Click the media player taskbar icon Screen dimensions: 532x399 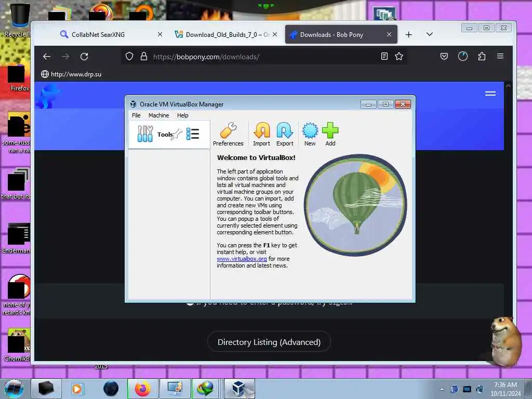click(x=77, y=389)
